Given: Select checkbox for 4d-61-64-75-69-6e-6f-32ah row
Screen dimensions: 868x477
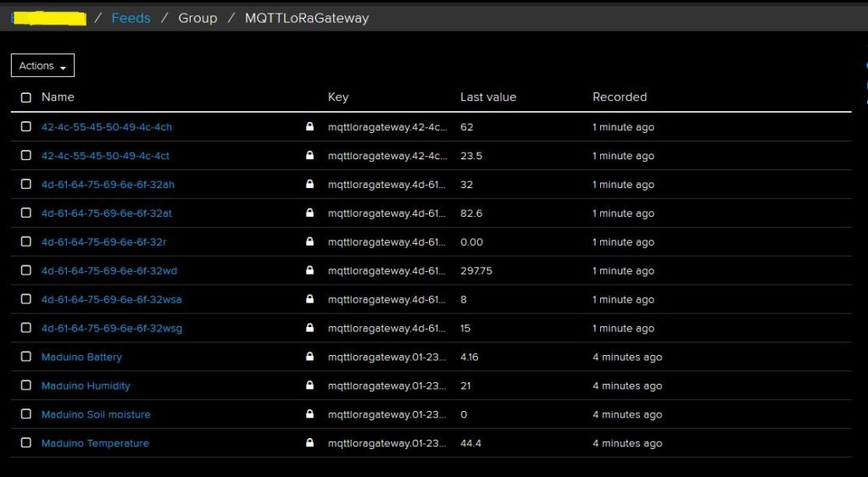Looking at the screenshot, I should [x=26, y=185].
